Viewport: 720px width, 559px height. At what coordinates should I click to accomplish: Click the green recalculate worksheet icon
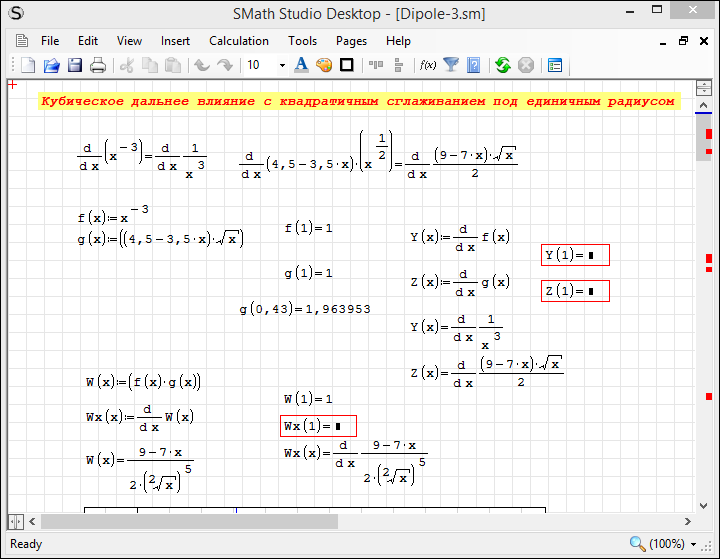[x=503, y=66]
